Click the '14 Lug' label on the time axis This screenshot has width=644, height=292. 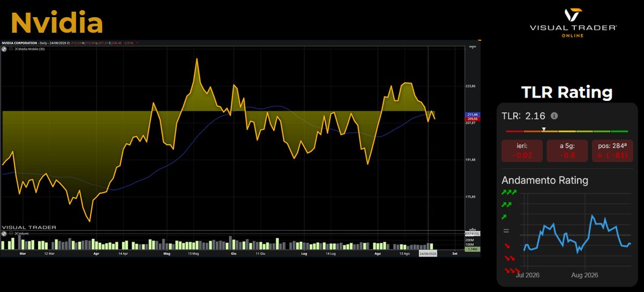click(330, 253)
